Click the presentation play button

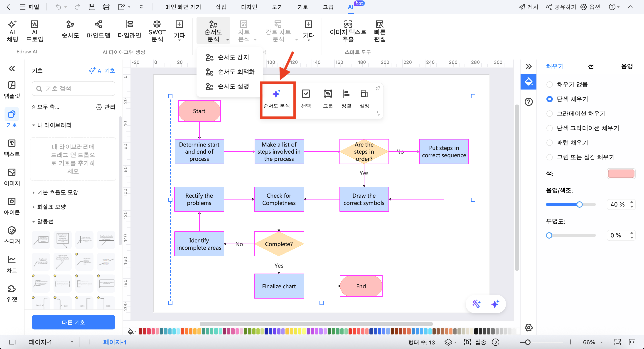click(x=495, y=342)
